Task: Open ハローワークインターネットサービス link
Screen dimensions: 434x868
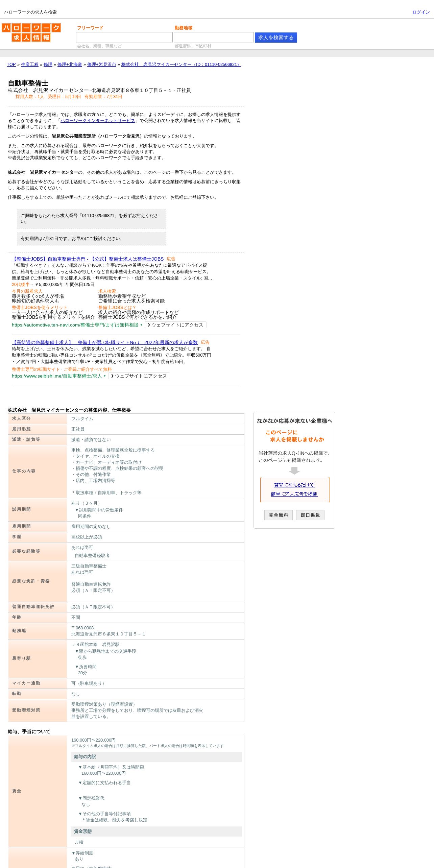Action: [98, 121]
